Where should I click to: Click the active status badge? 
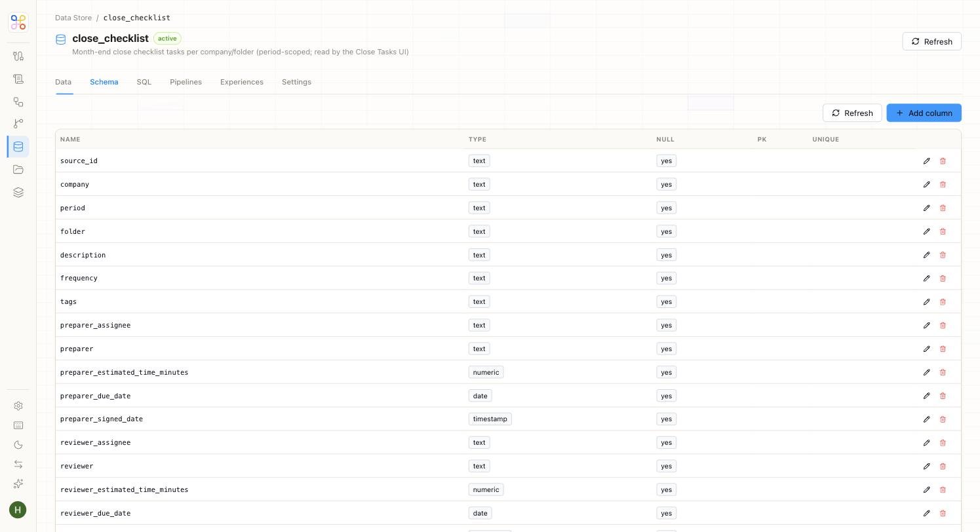pyautogui.click(x=167, y=39)
